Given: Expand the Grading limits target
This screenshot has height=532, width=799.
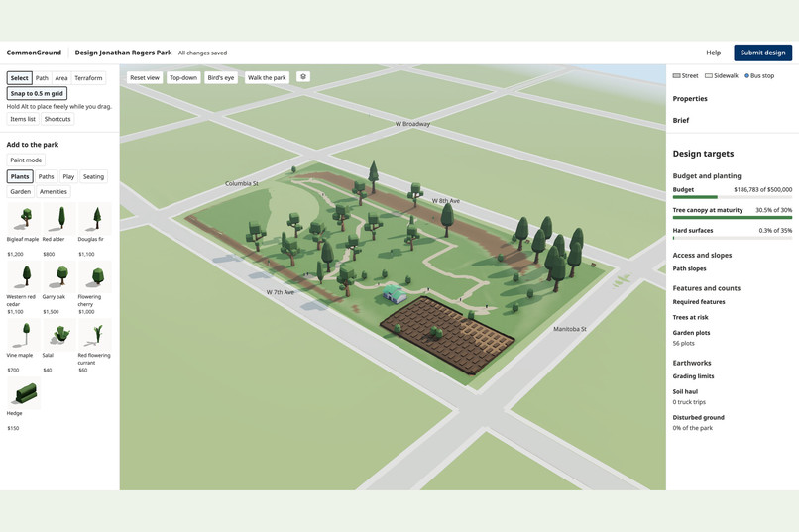Looking at the screenshot, I should 694,376.
